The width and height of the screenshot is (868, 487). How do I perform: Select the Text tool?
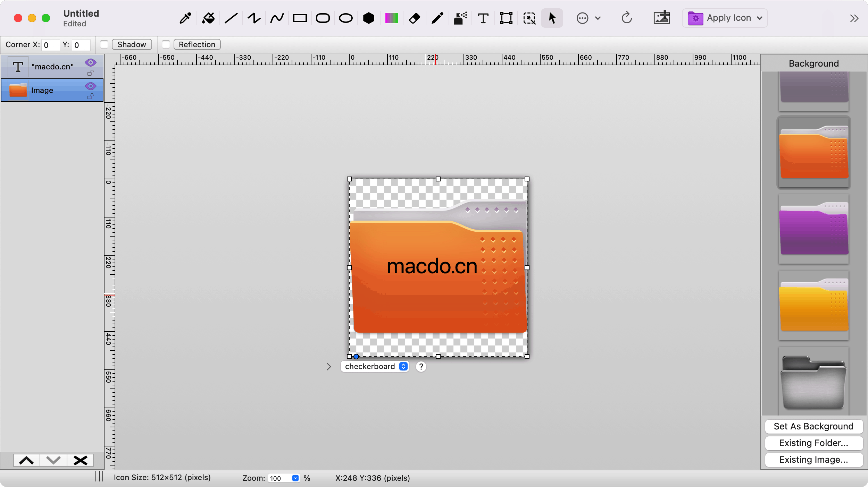coord(483,18)
